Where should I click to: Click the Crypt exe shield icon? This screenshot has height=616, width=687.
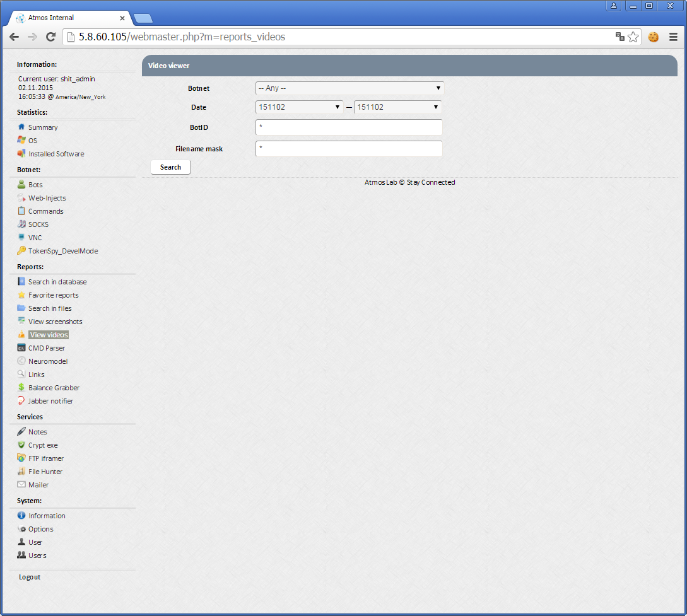(x=21, y=445)
